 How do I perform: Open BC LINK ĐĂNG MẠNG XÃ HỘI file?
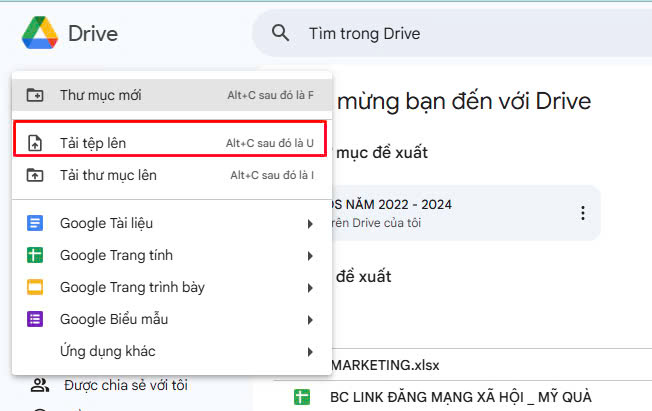[461, 397]
